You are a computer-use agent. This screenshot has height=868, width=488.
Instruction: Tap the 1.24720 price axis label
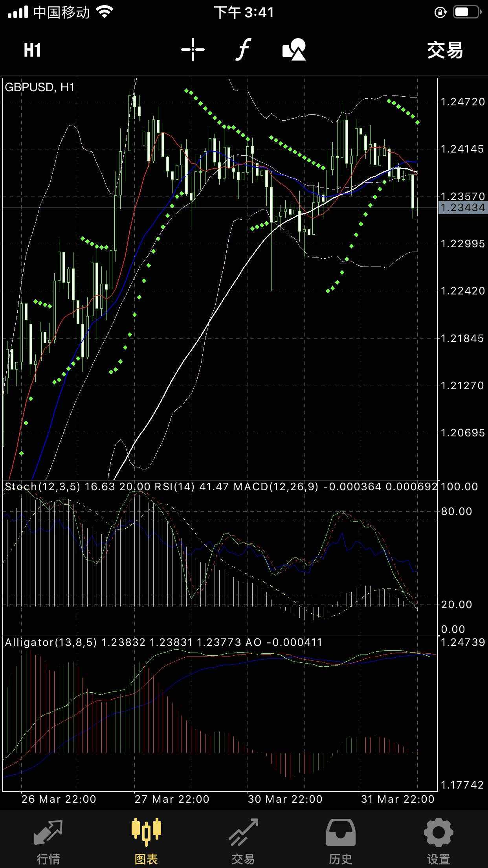pyautogui.click(x=463, y=102)
